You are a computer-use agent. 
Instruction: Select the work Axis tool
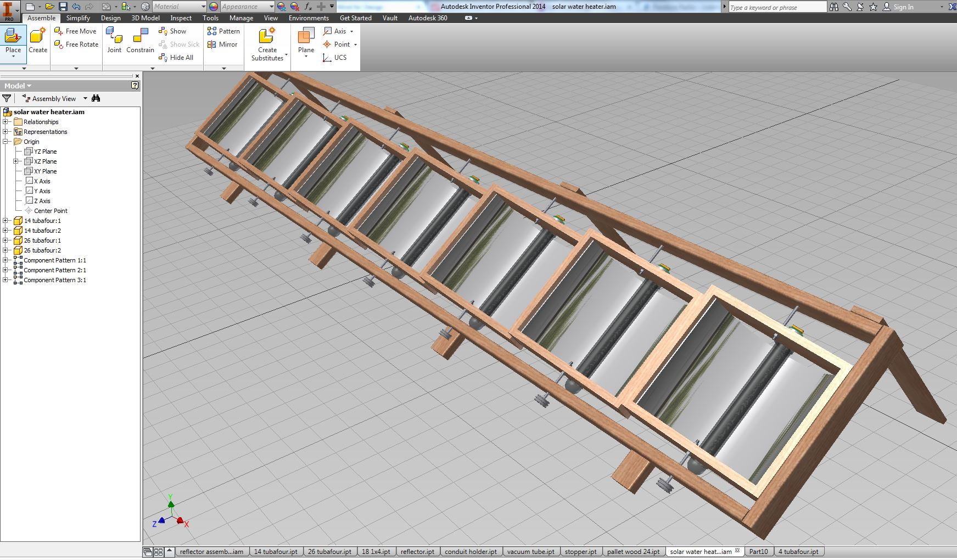pos(335,31)
